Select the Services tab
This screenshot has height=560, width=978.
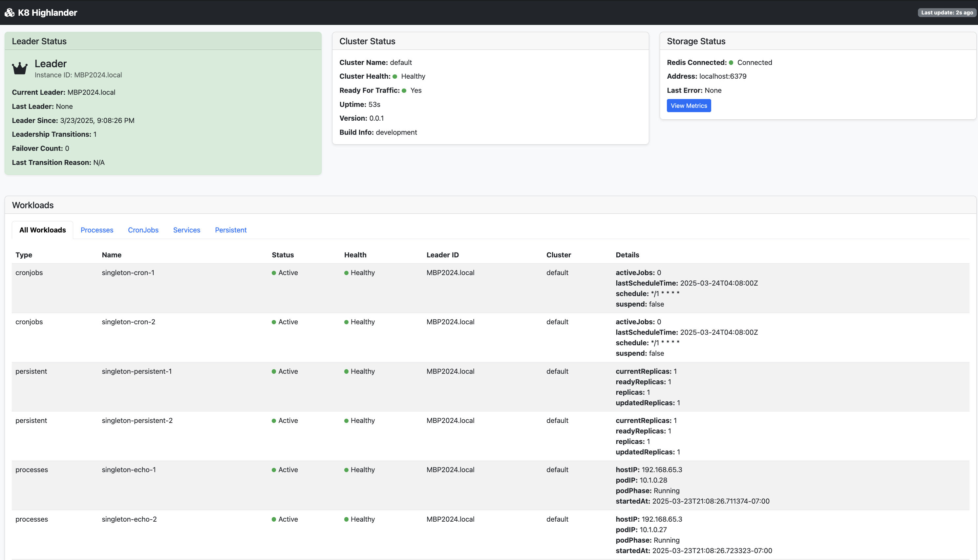pyautogui.click(x=186, y=230)
